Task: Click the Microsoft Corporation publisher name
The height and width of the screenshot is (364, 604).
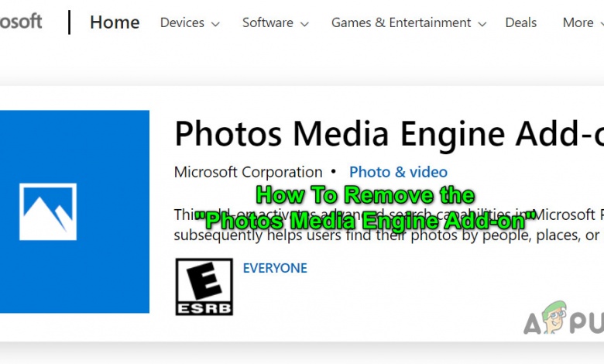Action: pyautogui.click(x=248, y=172)
